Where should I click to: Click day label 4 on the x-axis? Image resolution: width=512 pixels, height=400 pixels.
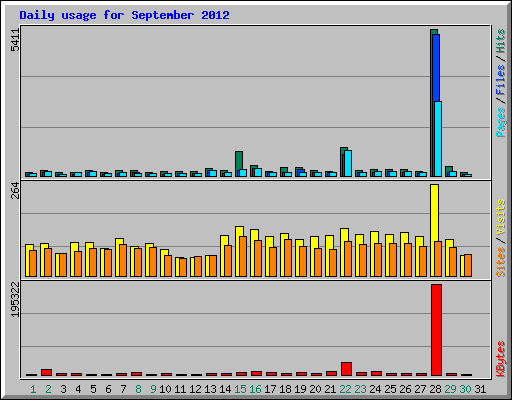click(x=78, y=389)
